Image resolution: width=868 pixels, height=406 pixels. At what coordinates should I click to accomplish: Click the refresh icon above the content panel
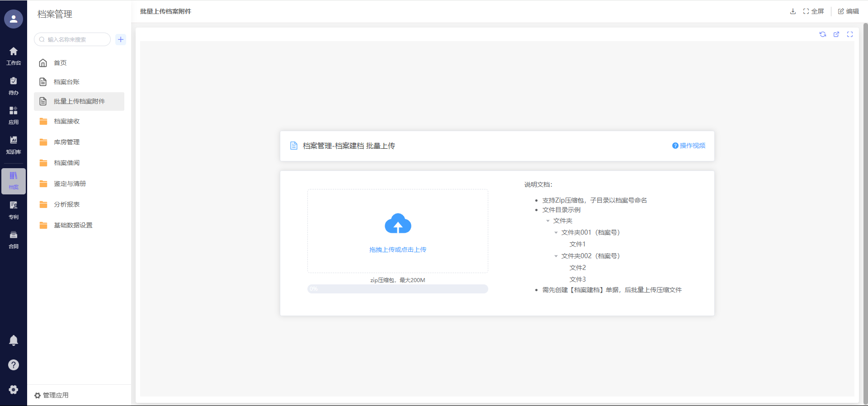tap(823, 34)
